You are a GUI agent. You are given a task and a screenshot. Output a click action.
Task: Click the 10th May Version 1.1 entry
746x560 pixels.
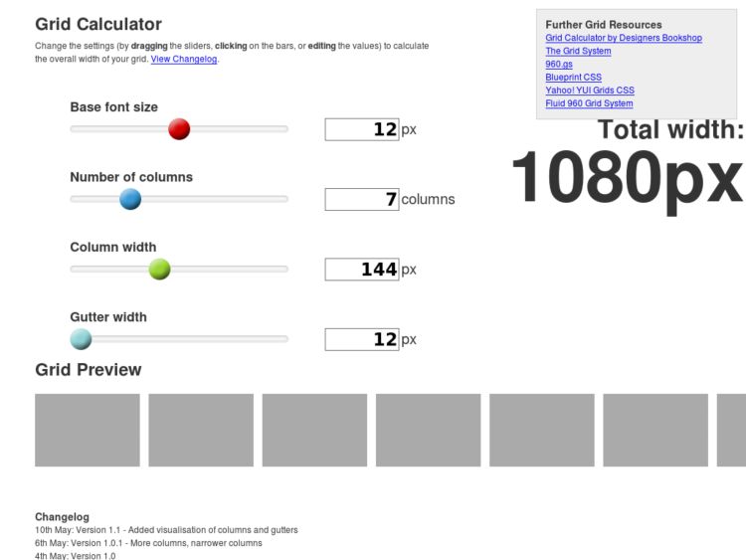(x=166, y=530)
